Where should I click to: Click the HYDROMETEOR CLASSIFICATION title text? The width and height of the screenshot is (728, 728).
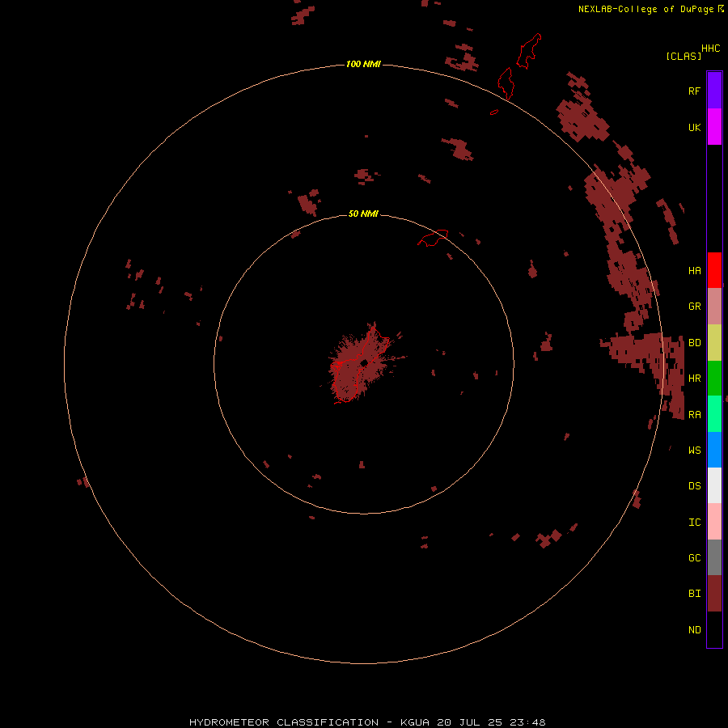tap(284, 722)
